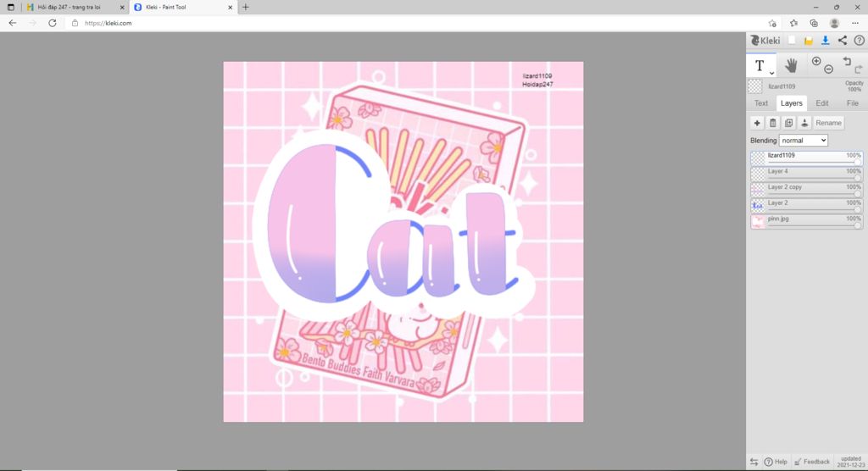Add a new layer with the plus button

click(x=757, y=123)
